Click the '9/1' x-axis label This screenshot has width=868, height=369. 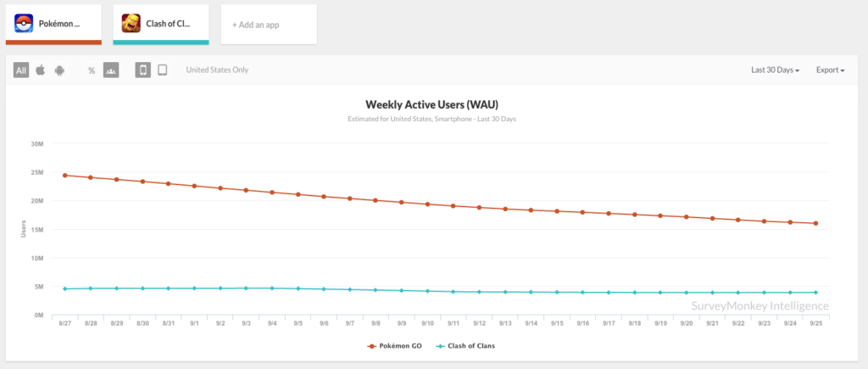[194, 323]
